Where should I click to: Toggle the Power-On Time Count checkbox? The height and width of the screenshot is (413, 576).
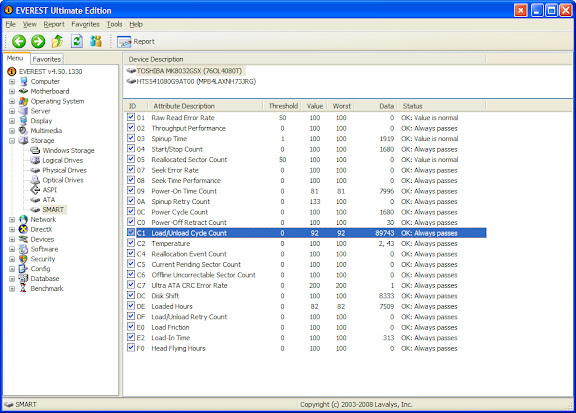point(131,190)
